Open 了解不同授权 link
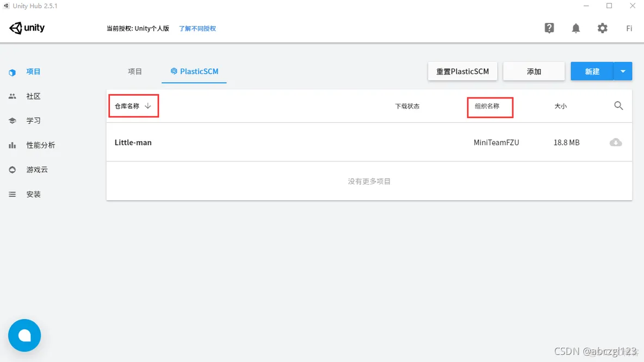Image resolution: width=644 pixels, height=362 pixels. coord(197,28)
